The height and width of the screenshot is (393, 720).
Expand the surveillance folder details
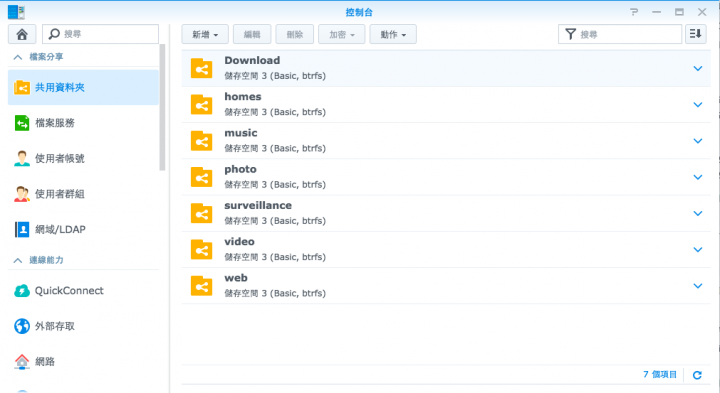click(698, 213)
